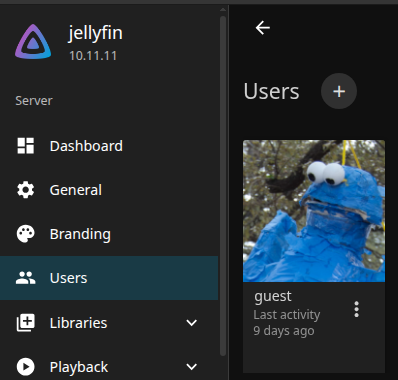This screenshot has height=380, width=398.
Task: Expand the Playback chevron
Action: click(192, 367)
